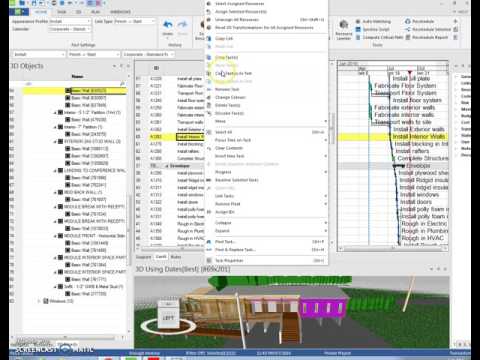Switch to the 3D ribbon tab

tap(78, 12)
